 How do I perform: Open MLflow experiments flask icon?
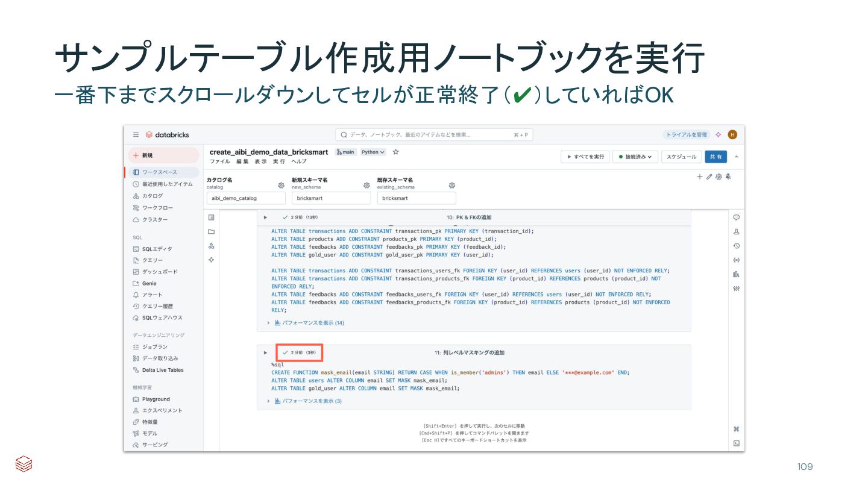click(x=736, y=231)
